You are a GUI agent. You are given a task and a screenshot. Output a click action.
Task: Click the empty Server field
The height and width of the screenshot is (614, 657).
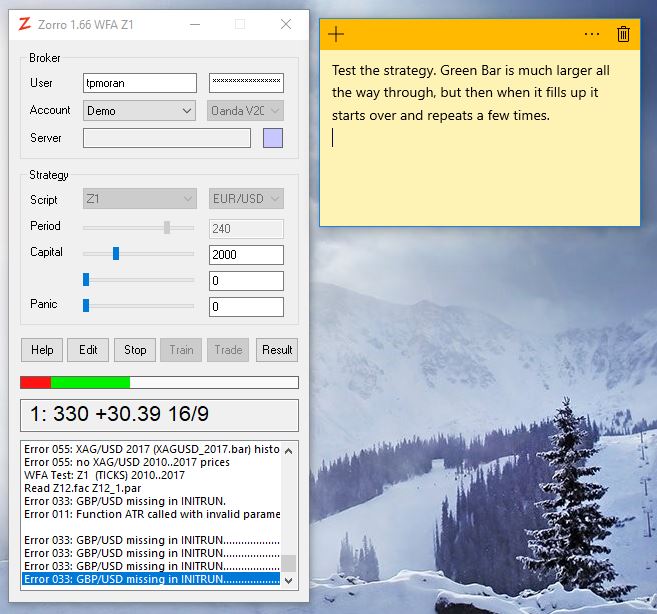(x=167, y=138)
